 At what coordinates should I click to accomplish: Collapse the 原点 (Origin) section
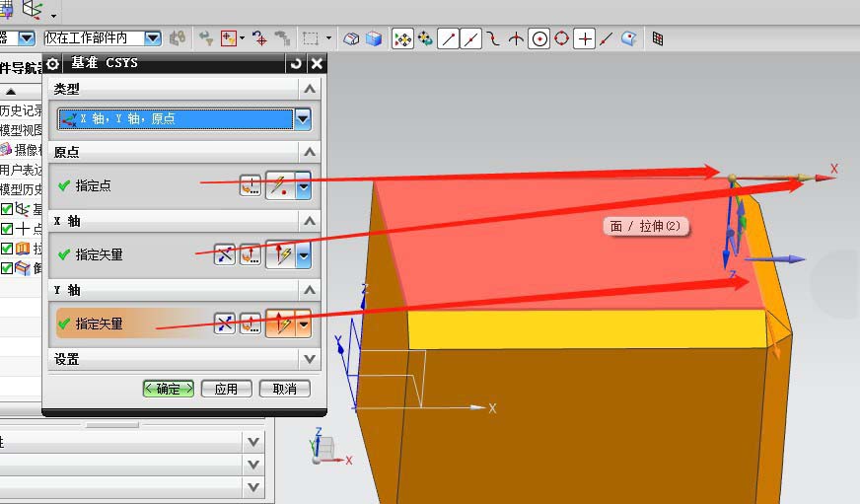(310, 152)
